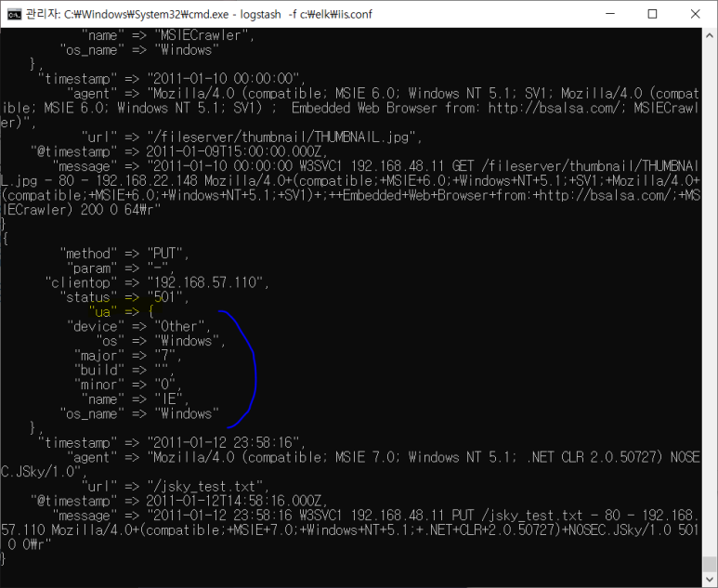
Task: Click the "method" => "PUT" line
Action: coord(124,254)
